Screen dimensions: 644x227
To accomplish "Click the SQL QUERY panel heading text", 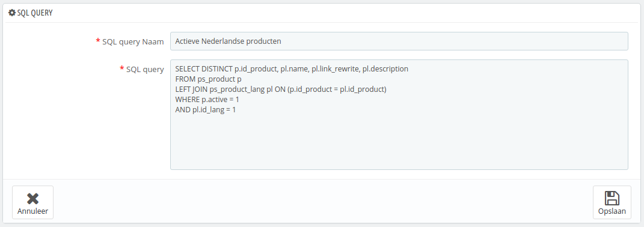I will [x=35, y=13].
